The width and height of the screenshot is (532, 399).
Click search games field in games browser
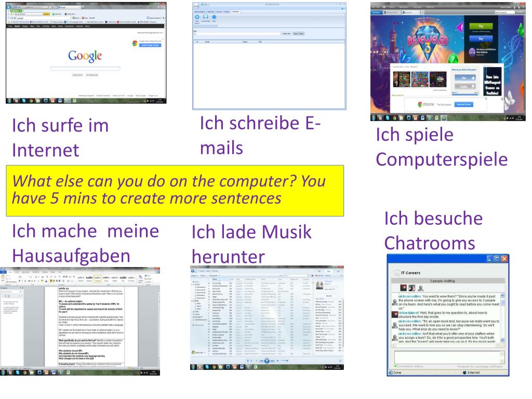pos(504,12)
